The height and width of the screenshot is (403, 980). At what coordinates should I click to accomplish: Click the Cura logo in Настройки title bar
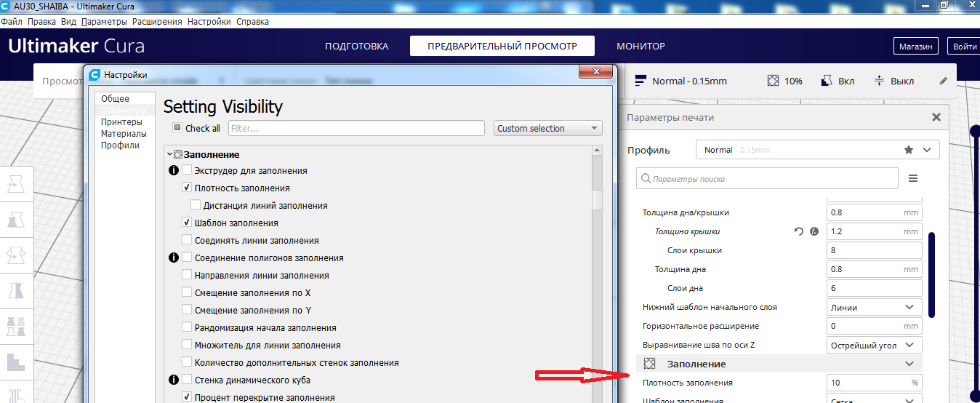pos(94,74)
